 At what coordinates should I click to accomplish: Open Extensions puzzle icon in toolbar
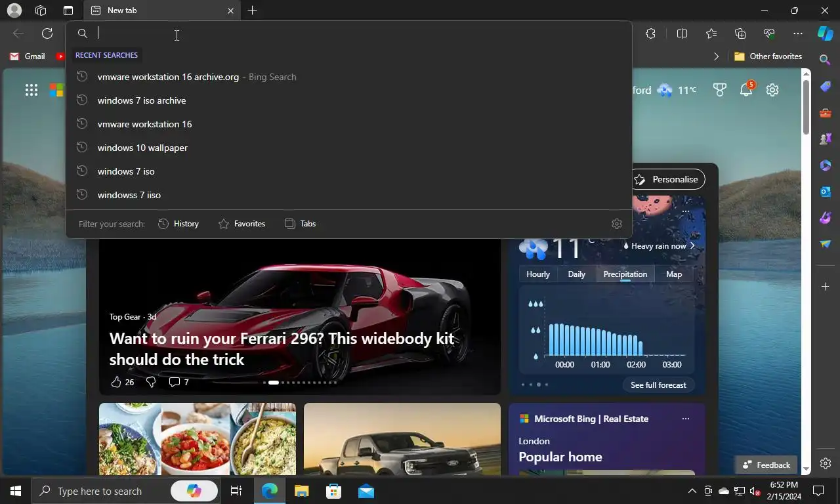pos(650,33)
